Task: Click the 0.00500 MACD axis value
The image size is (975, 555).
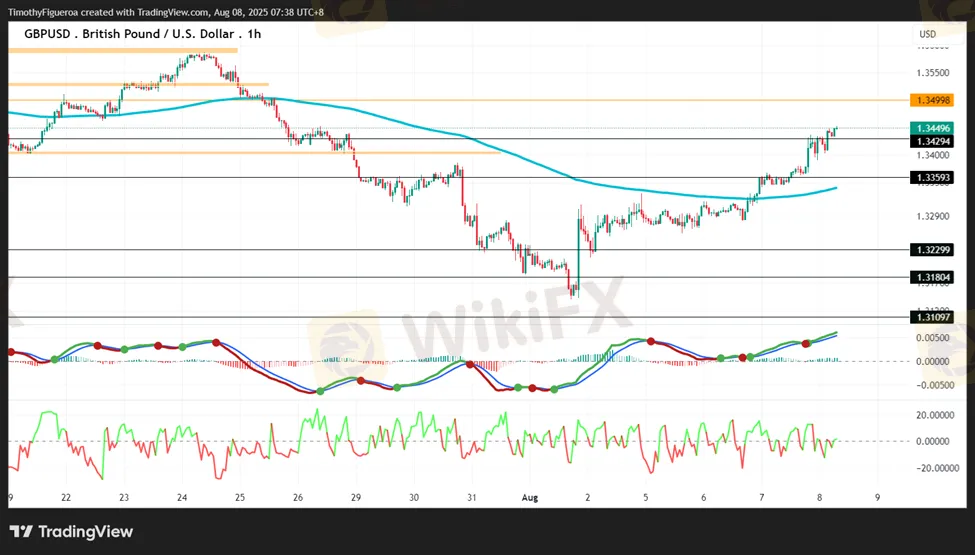Action: pos(933,338)
